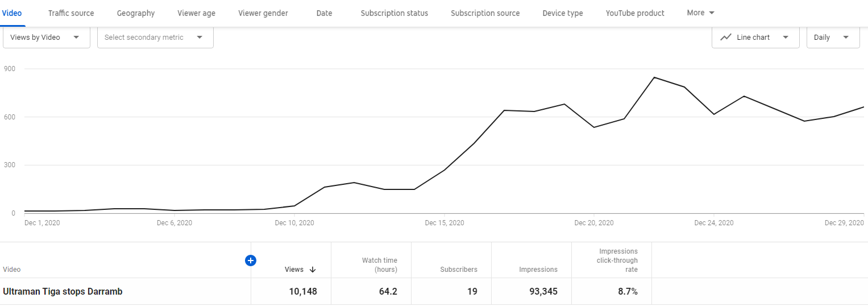Open the More tabs menu
The width and height of the screenshot is (868, 306).
pos(700,13)
